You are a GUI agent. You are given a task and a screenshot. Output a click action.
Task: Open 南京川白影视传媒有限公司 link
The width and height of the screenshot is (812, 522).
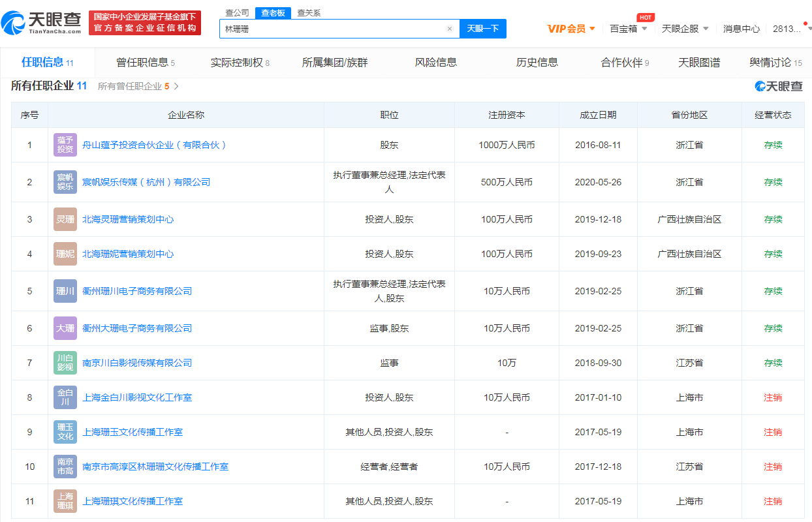click(137, 363)
